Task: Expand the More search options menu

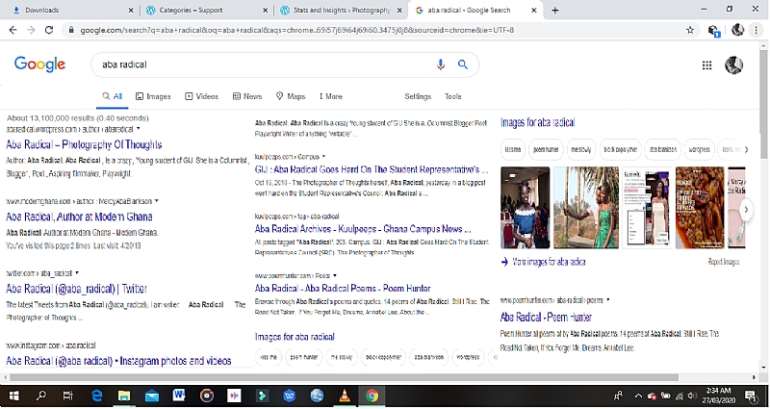Action: [x=330, y=96]
